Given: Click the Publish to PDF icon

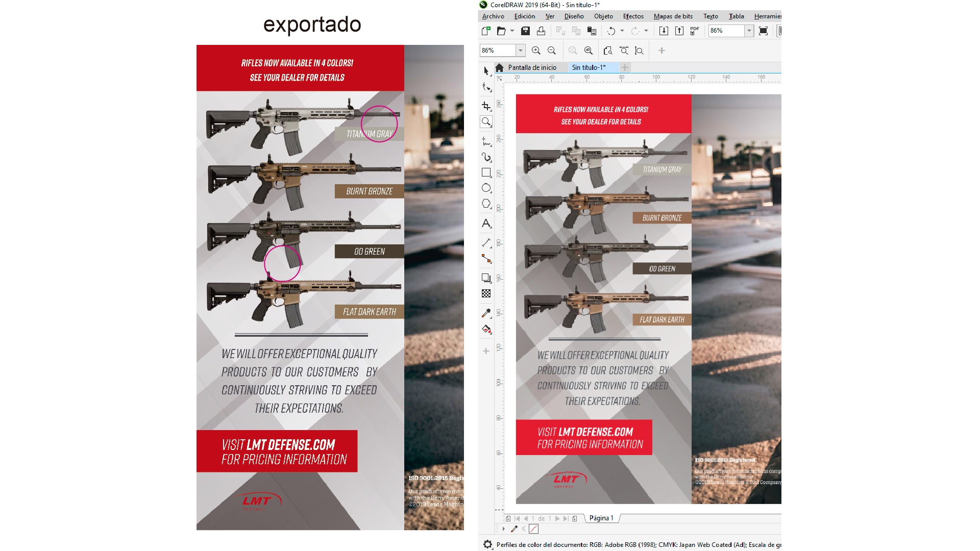Looking at the screenshot, I should click(x=695, y=31).
